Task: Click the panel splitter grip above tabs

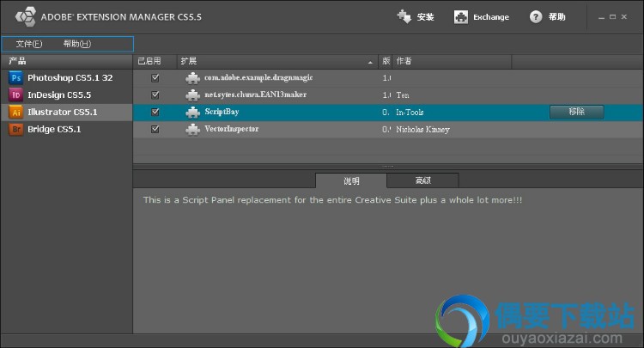Action: coord(388,167)
